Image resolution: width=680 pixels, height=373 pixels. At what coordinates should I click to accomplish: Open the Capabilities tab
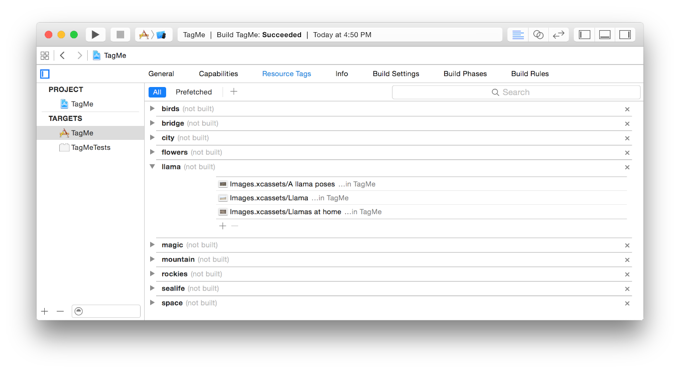[218, 74]
